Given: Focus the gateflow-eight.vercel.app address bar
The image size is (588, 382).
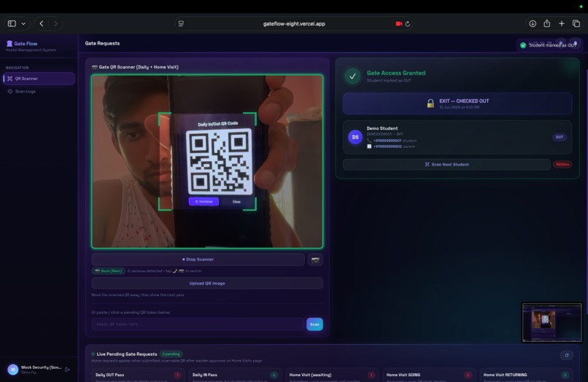Looking at the screenshot, I should pyautogui.click(x=294, y=23).
